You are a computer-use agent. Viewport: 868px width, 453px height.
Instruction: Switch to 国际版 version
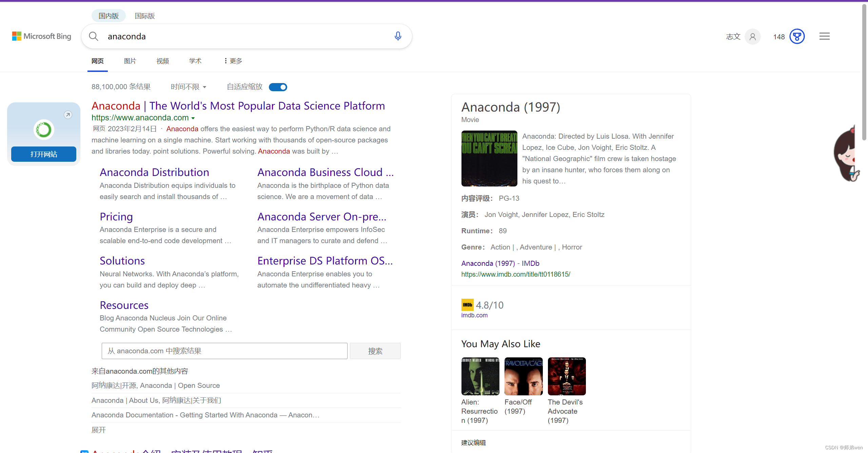point(144,16)
